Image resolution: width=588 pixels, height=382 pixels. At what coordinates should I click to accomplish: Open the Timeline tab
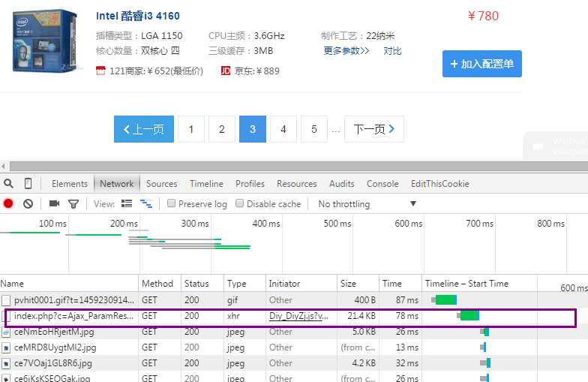pos(206,183)
